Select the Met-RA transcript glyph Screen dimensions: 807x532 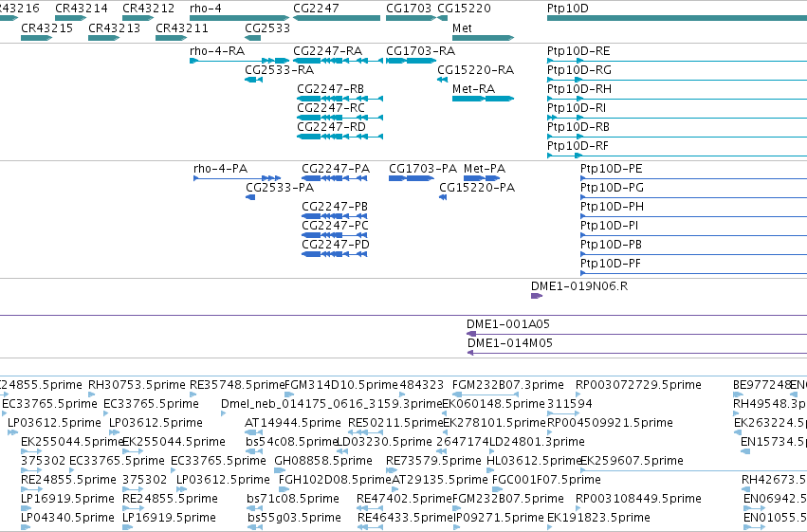pyautogui.click(x=483, y=99)
